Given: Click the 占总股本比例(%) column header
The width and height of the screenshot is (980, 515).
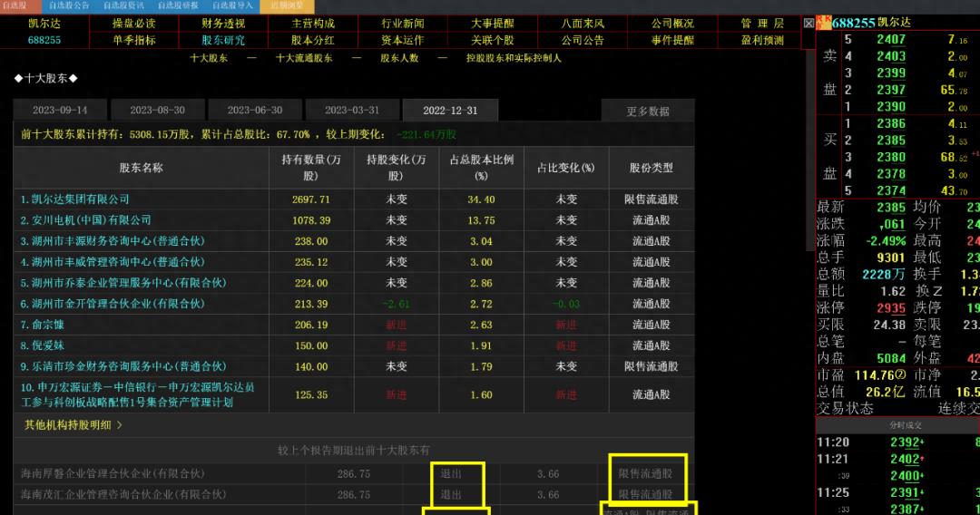Looking at the screenshot, I should coord(481,168).
